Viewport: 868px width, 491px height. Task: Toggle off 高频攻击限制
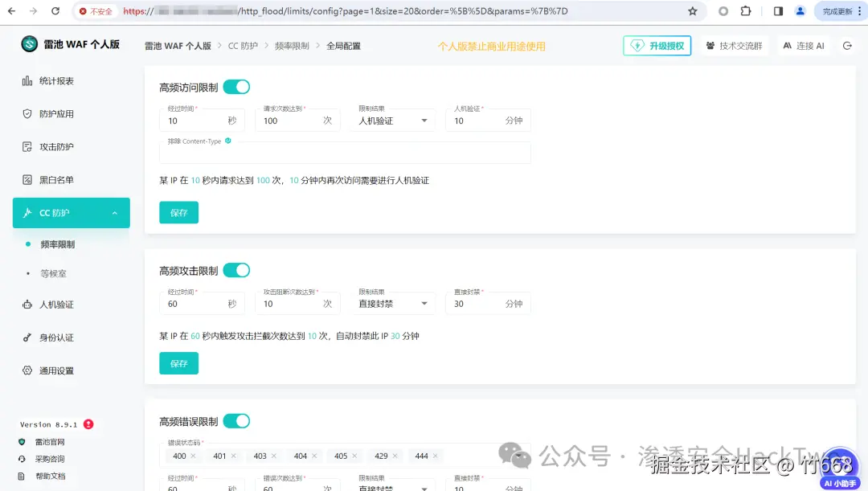[236, 269]
